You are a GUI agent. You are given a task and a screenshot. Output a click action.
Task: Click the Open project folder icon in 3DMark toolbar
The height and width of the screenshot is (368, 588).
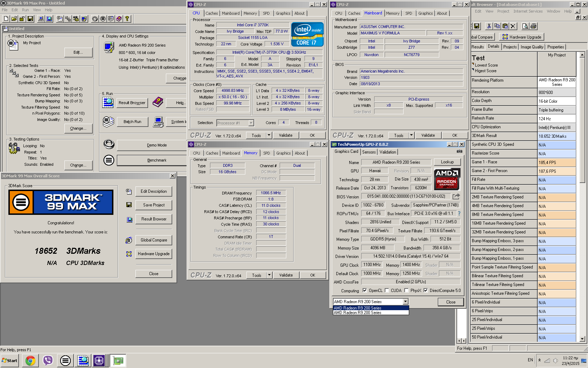14,19
